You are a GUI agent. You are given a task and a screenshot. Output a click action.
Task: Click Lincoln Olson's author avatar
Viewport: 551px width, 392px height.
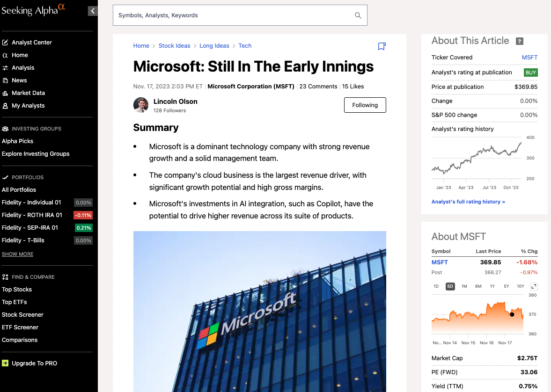click(x=141, y=105)
